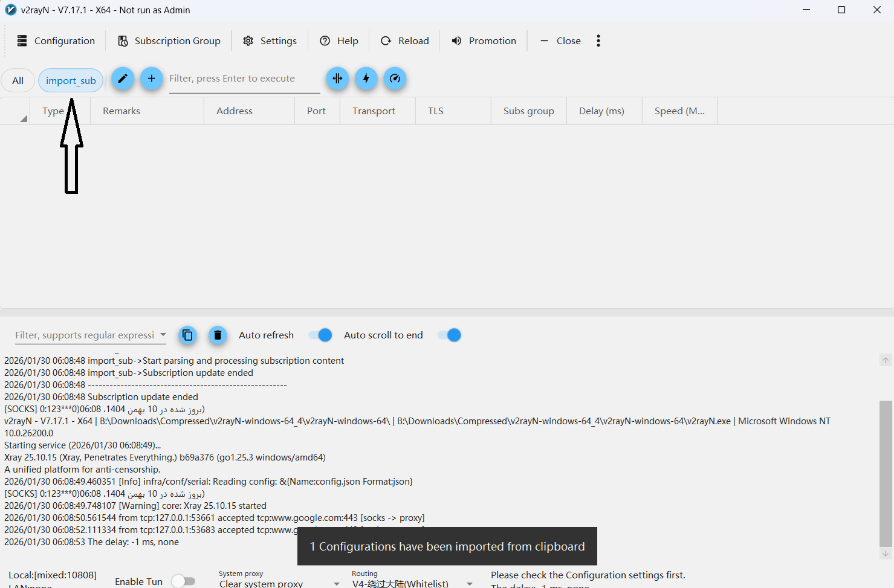Enable the Tun mode switch
The image size is (894, 588).
click(183, 581)
